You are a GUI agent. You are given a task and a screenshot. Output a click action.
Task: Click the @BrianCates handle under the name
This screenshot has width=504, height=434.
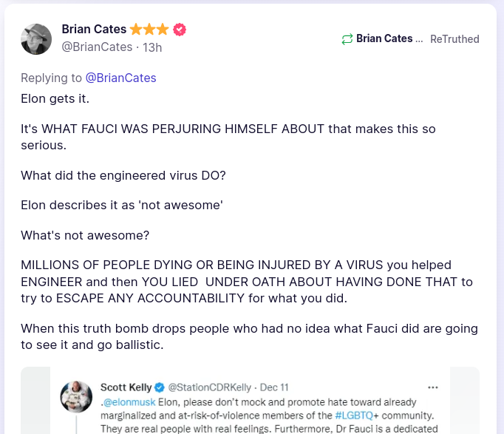(97, 47)
